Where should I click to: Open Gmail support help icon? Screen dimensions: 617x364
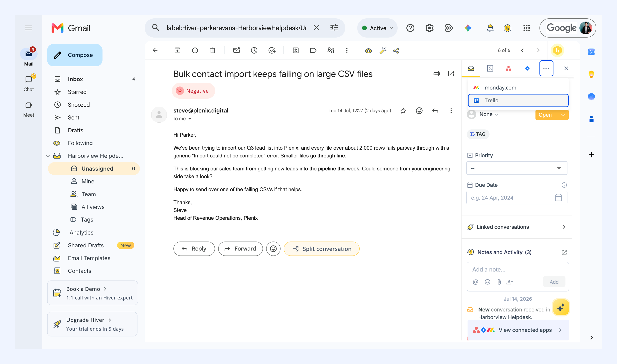(x=410, y=28)
